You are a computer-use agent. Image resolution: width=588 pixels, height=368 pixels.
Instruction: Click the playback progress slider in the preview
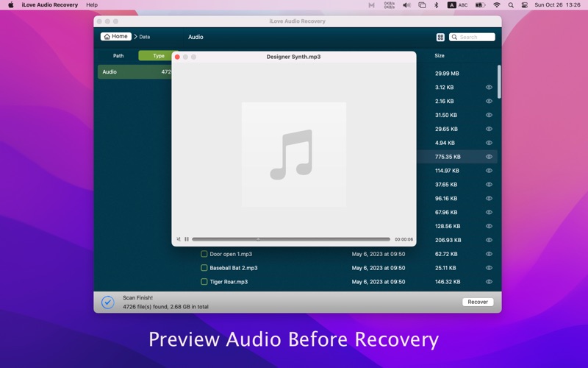tap(291, 239)
